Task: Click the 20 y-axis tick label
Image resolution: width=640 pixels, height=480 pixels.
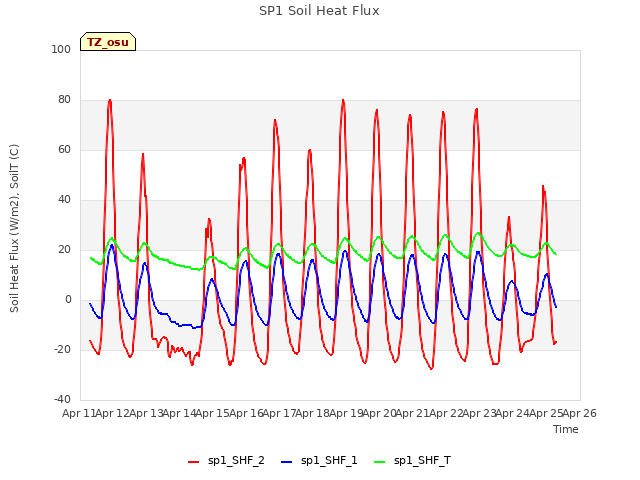Action: pos(64,249)
